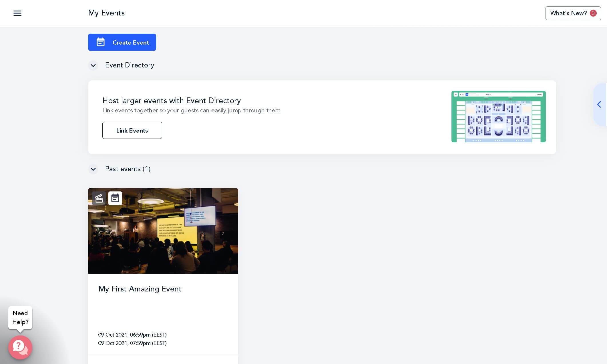Click the start time 09 Oct 2021, 06:59pm
The image size is (607, 364).
coord(132,335)
